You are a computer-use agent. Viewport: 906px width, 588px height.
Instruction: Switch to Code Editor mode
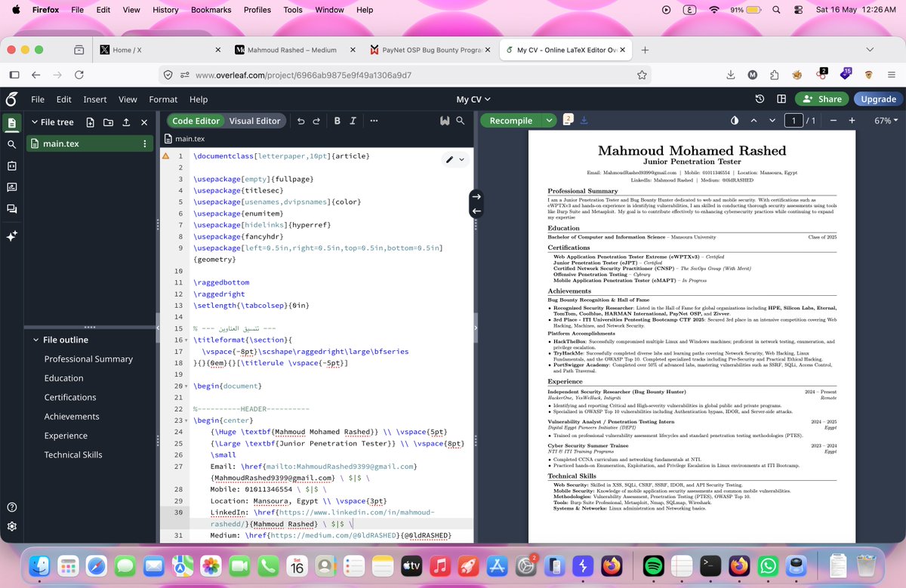(196, 121)
